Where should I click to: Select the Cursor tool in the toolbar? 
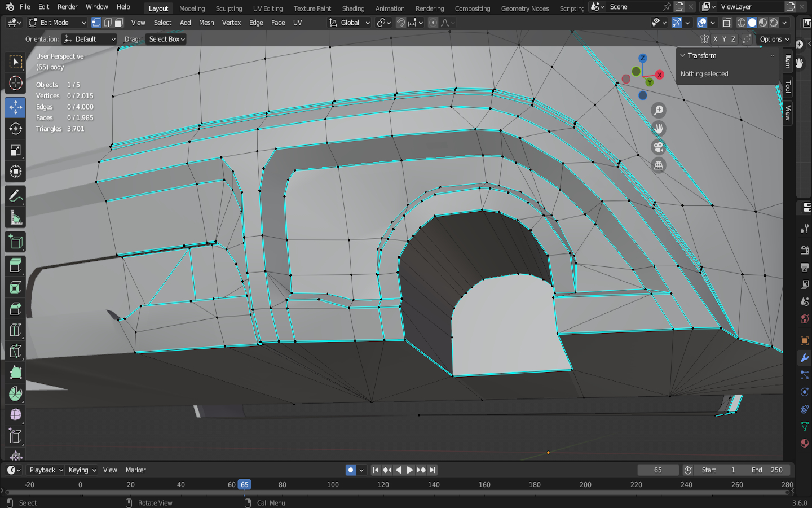(x=16, y=84)
